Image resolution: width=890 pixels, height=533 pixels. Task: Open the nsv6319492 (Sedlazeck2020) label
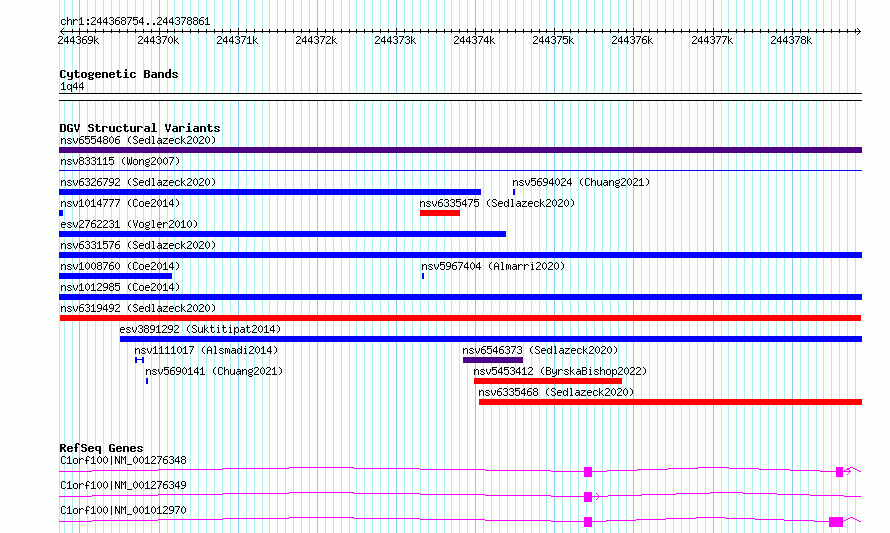pyautogui.click(x=138, y=308)
